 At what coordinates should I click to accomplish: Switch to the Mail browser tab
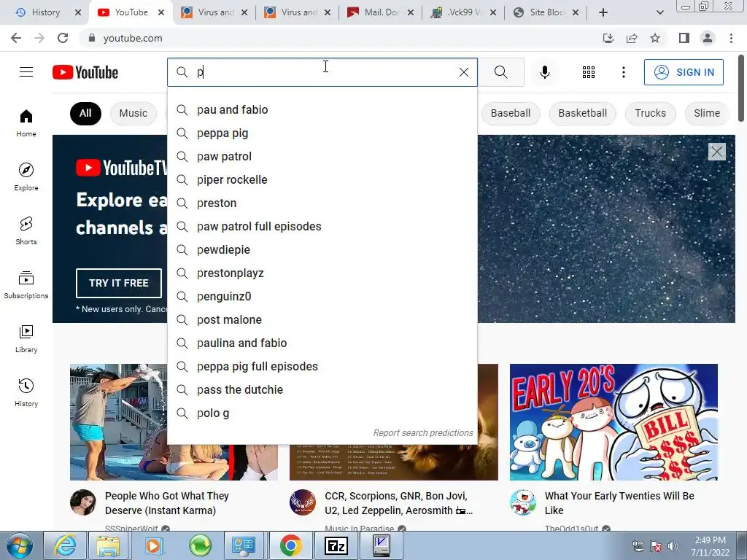[x=380, y=12]
